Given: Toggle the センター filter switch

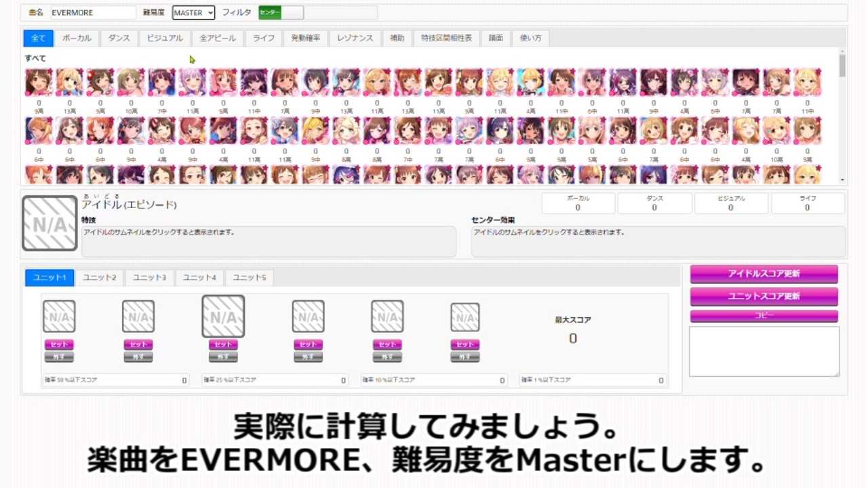Looking at the screenshot, I should [x=281, y=12].
